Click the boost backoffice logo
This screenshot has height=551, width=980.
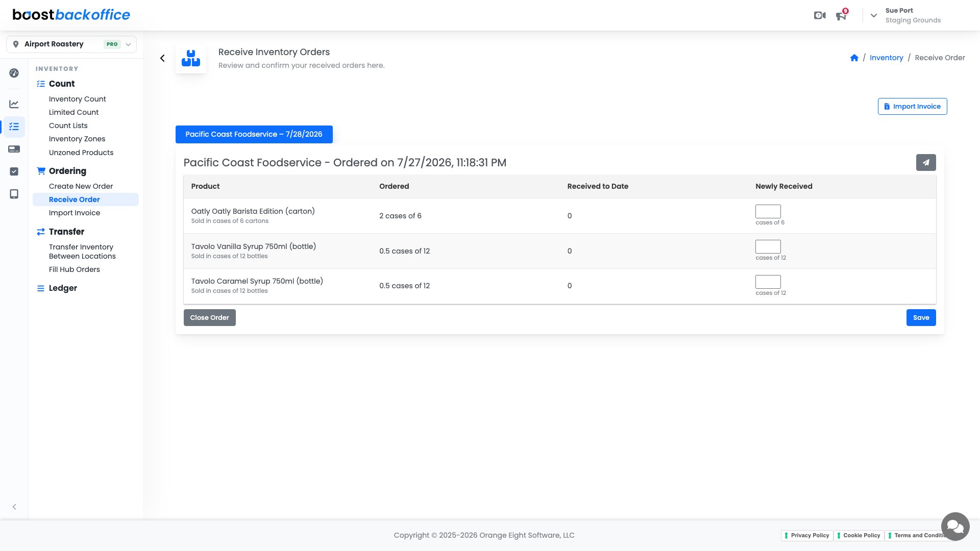71,15
